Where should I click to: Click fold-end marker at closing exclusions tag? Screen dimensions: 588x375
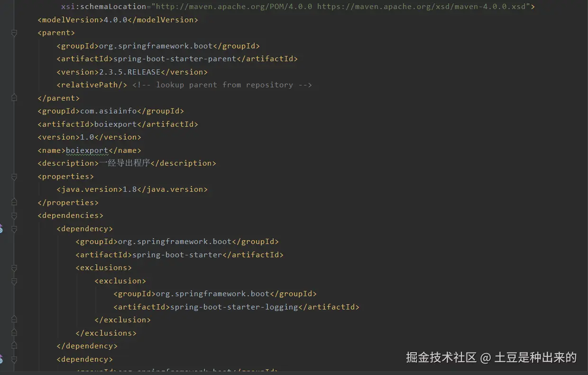point(14,333)
